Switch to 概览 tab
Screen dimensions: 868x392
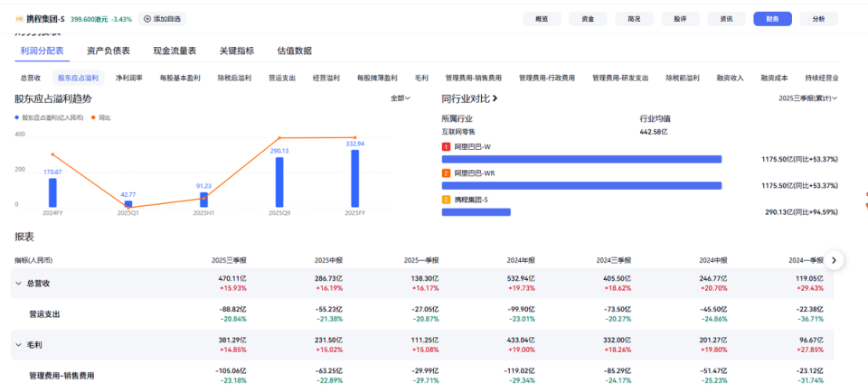pyautogui.click(x=542, y=19)
